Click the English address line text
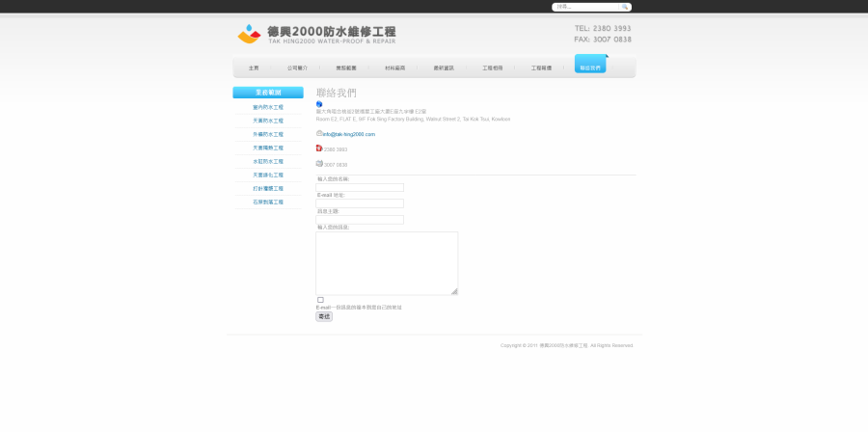Viewport: 868px width, 432px height. click(x=413, y=119)
